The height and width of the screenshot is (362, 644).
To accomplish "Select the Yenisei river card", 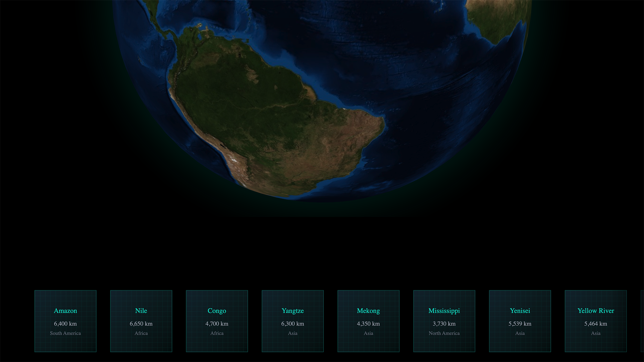I will tap(520, 320).
